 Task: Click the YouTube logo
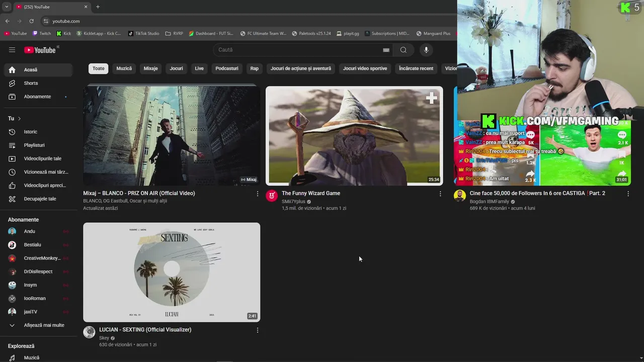click(x=40, y=50)
